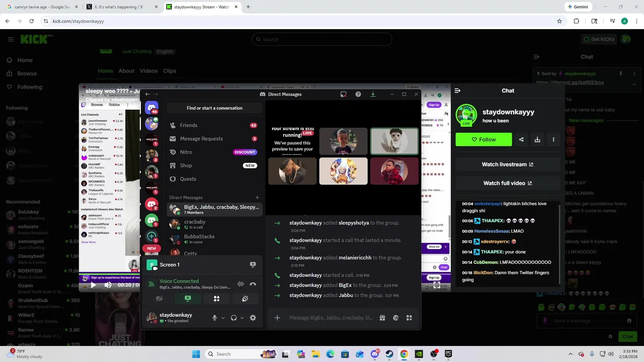
Task: Open Friends in Discord sidebar
Action: coord(214,125)
